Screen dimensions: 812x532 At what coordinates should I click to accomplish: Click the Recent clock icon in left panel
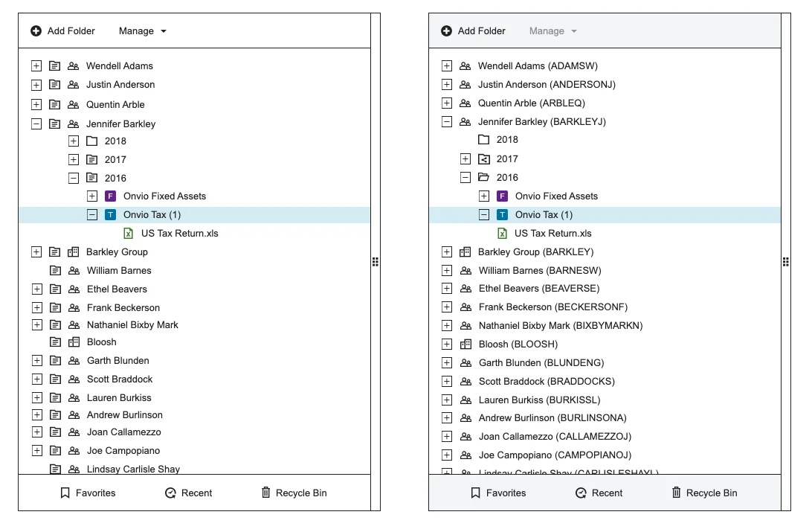tap(170, 493)
